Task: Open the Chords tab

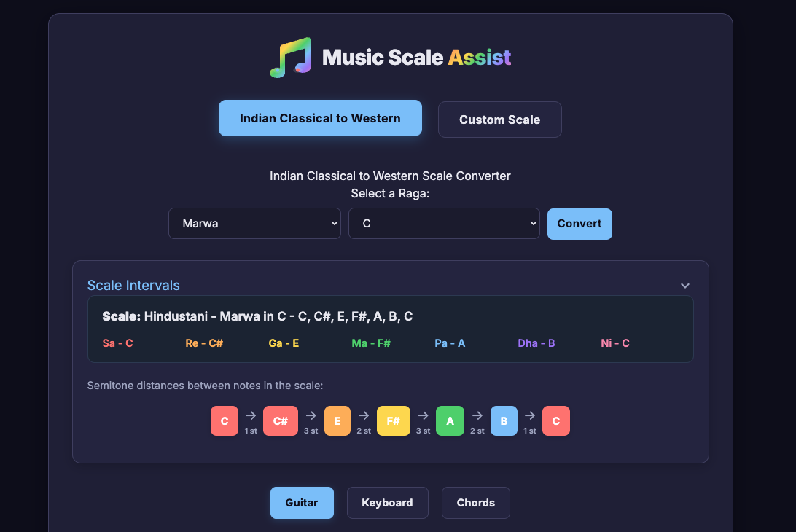Action: (x=475, y=502)
